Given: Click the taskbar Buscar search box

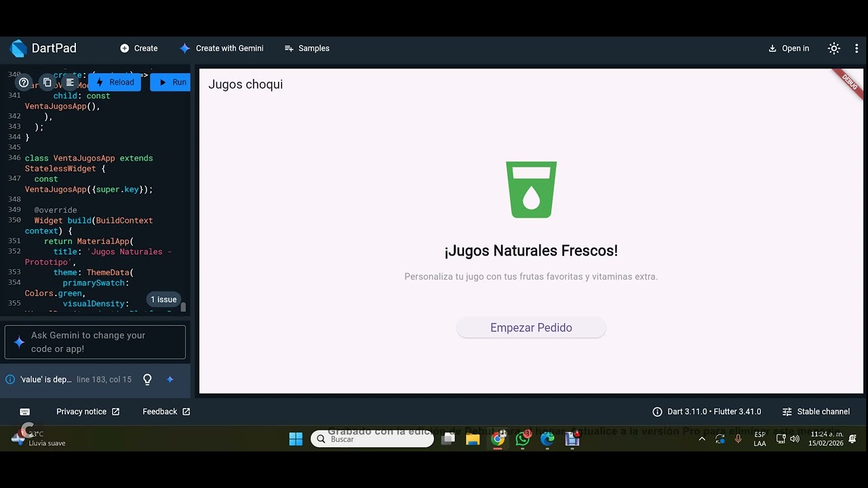Looking at the screenshot, I should tap(372, 439).
